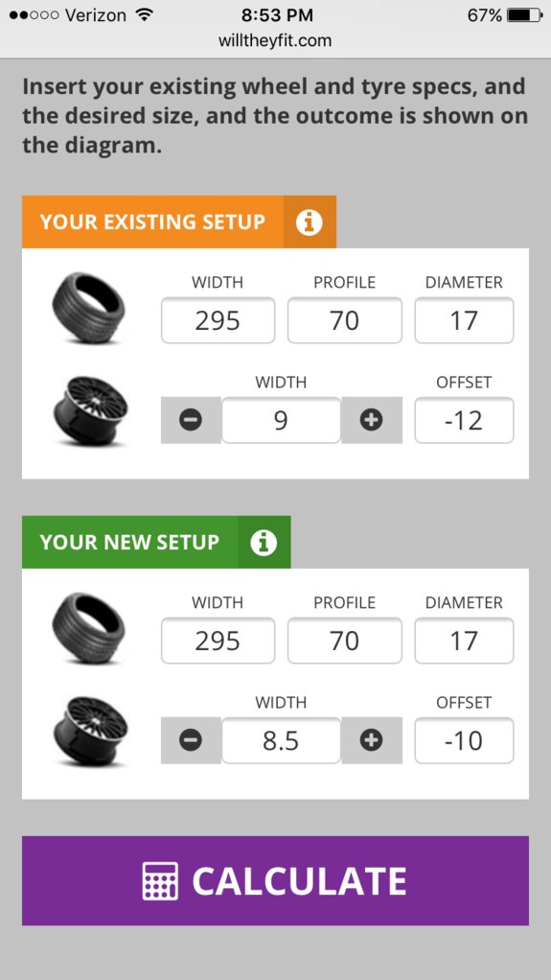Select existing wheel offset field showing -12
The height and width of the screenshot is (980, 551).
464,420
